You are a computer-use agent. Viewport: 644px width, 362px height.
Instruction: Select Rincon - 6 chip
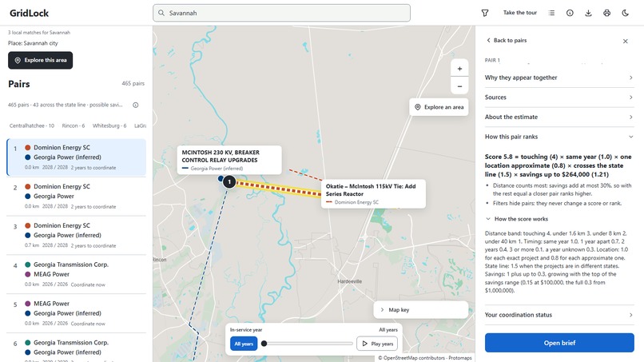(73, 125)
